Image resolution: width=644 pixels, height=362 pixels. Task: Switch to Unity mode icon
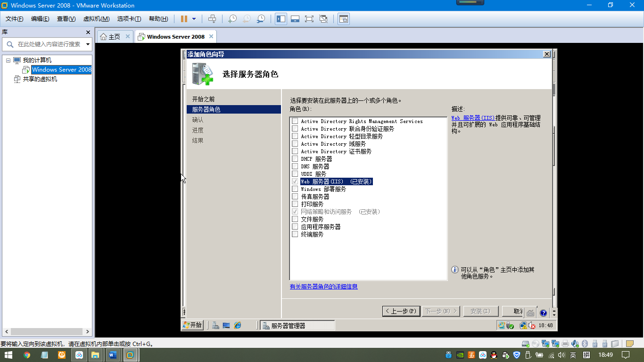coord(323,19)
